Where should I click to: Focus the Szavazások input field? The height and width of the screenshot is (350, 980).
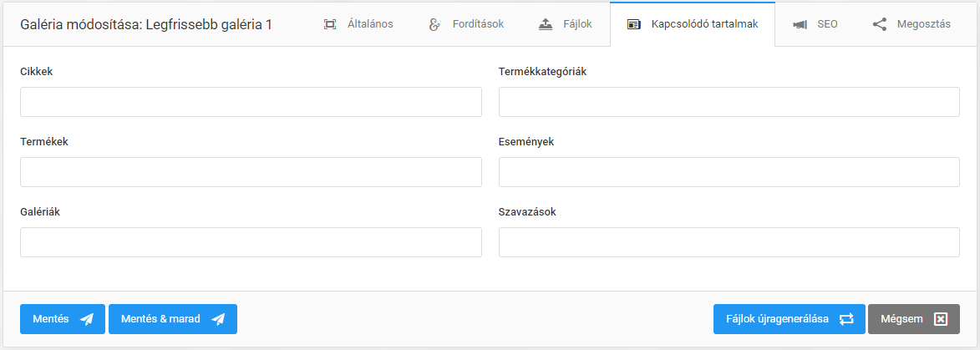[x=729, y=242]
